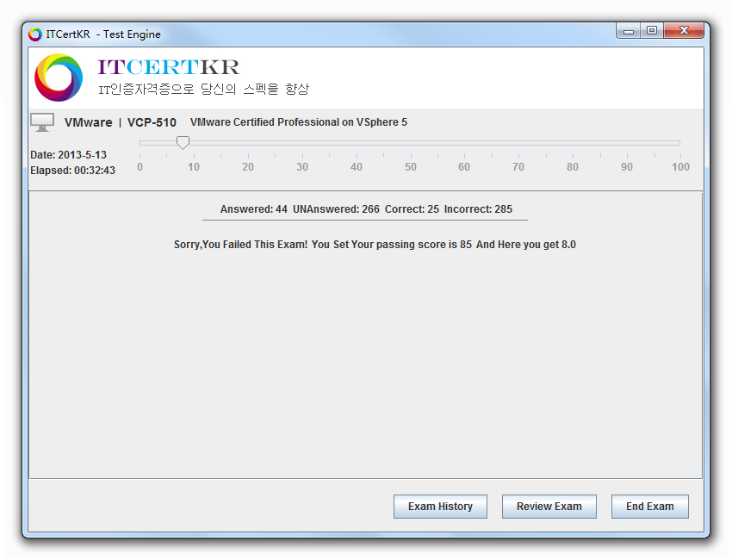Set slider by clicking the 100 mark
This screenshot has width=732, height=560.
click(x=679, y=143)
